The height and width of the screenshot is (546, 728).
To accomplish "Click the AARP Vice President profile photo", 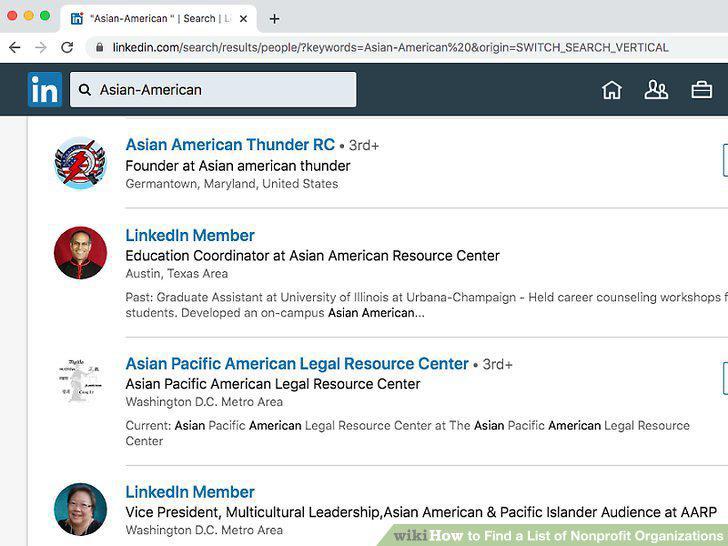I will point(80,509).
